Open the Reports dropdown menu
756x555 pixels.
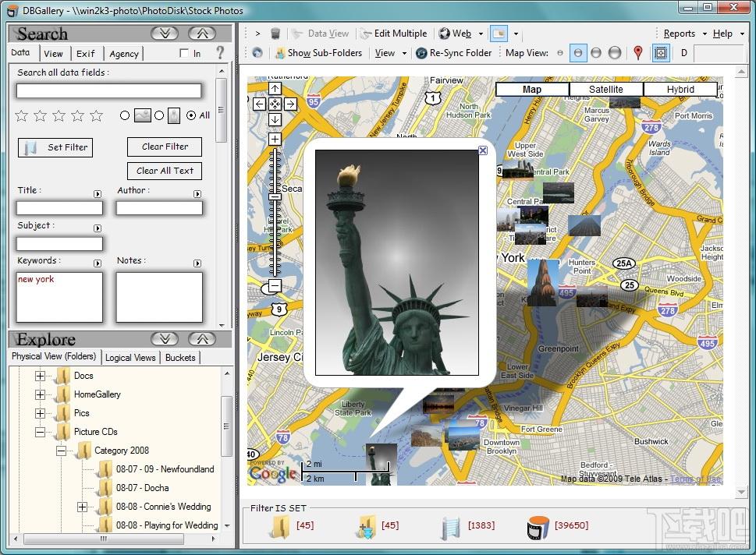pos(684,34)
